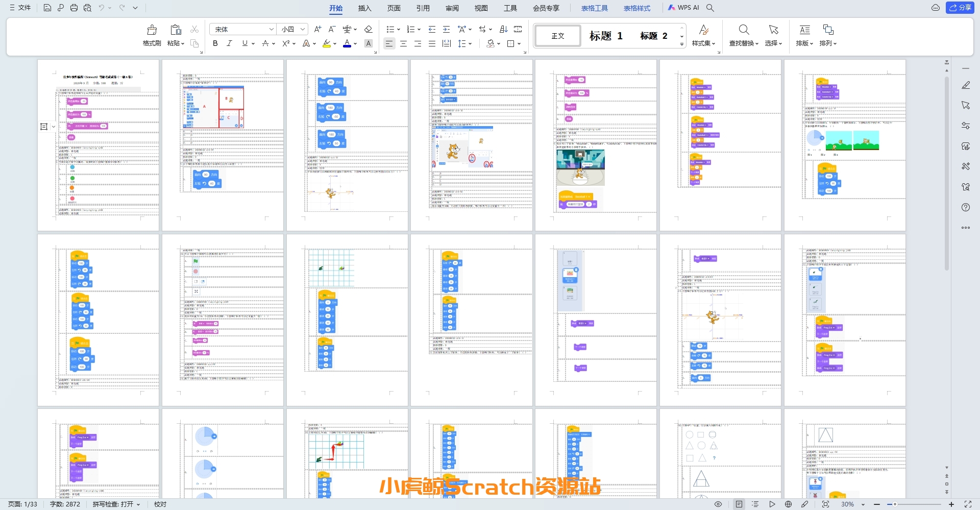The width and height of the screenshot is (980, 510).
Task: Click the pen tool in right sidebar
Action: point(966,85)
